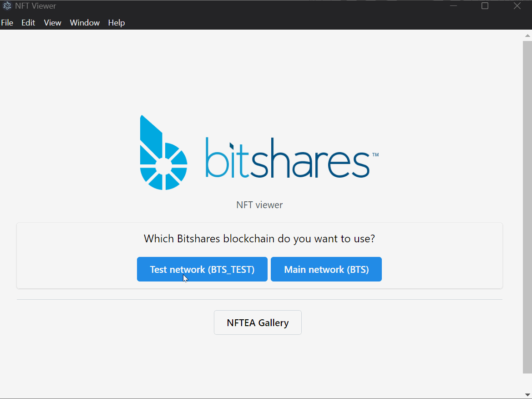
Task: Maximize the NFT Viewer window
Action: click(485, 6)
